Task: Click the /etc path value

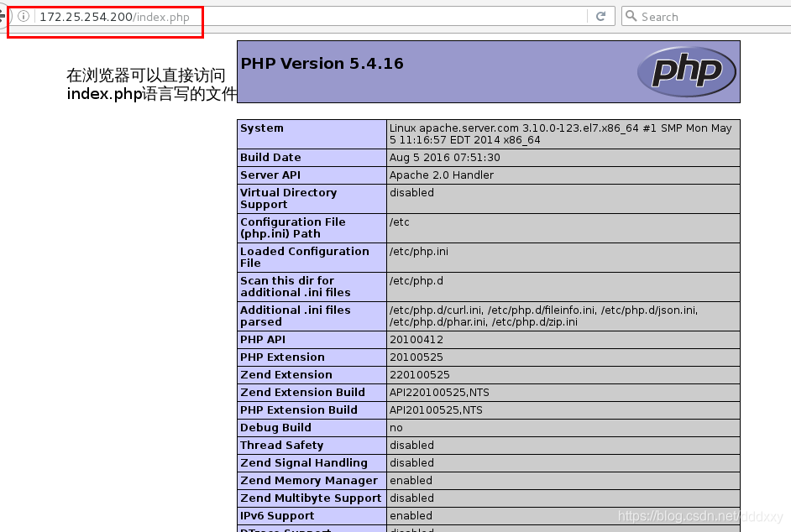Action: (399, 222)
